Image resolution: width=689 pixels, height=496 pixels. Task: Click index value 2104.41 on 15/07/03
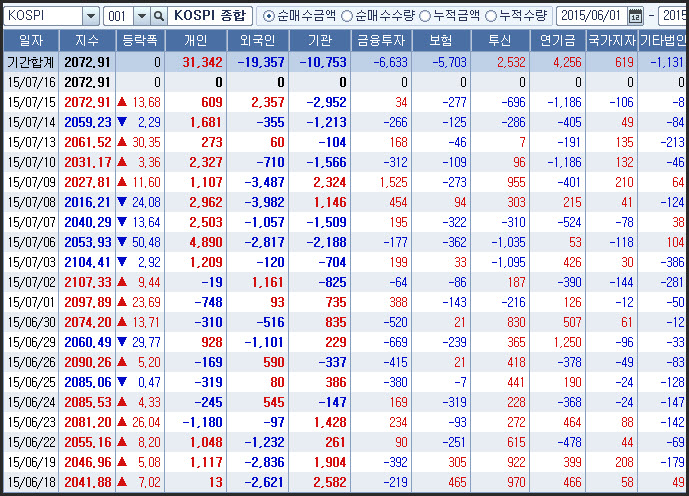[88, 262]
